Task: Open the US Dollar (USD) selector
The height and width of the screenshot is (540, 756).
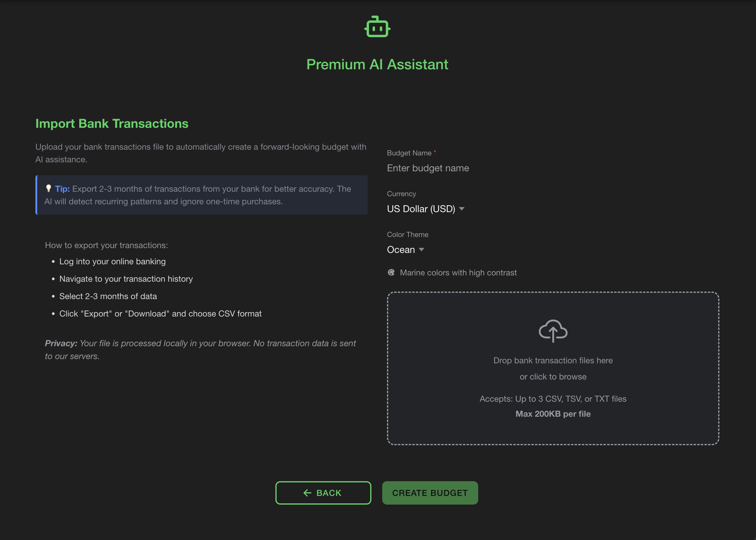Action: pos(421,209)
